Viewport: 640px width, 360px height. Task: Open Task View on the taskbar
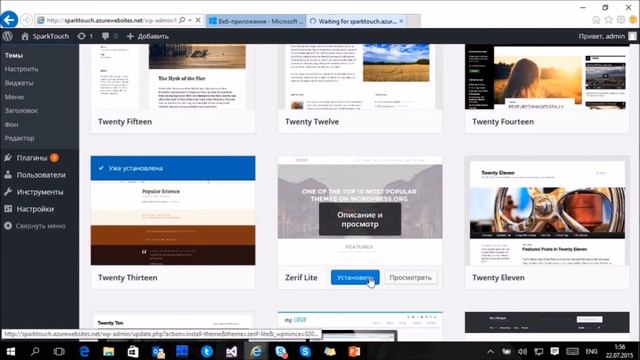[x=59, y=351]
